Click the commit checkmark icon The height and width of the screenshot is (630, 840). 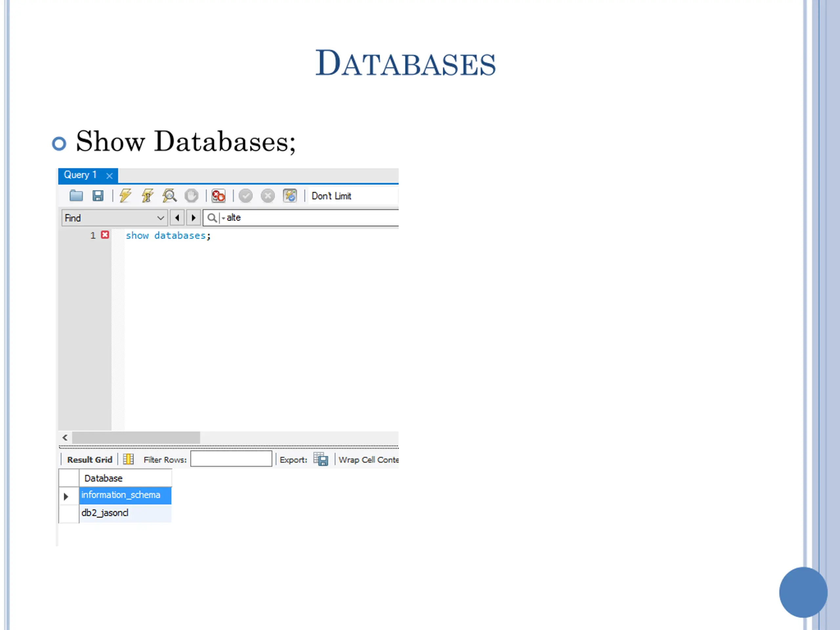click(246, 196)
